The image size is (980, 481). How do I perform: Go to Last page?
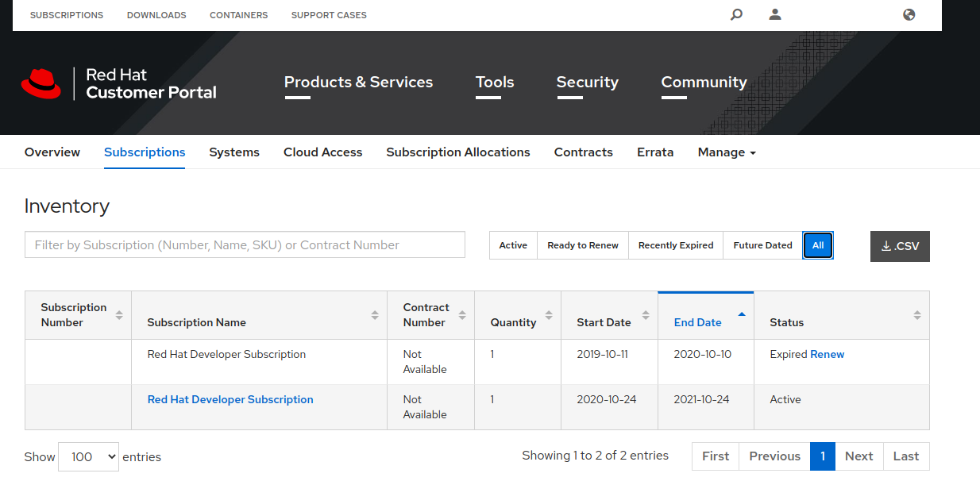click(906, 456)
